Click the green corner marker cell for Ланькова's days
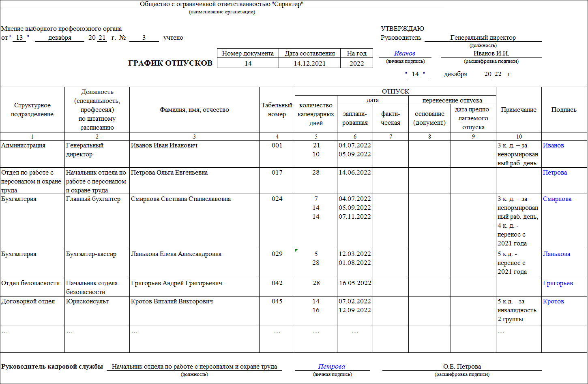Screen dimensions: 588x384 316,264
